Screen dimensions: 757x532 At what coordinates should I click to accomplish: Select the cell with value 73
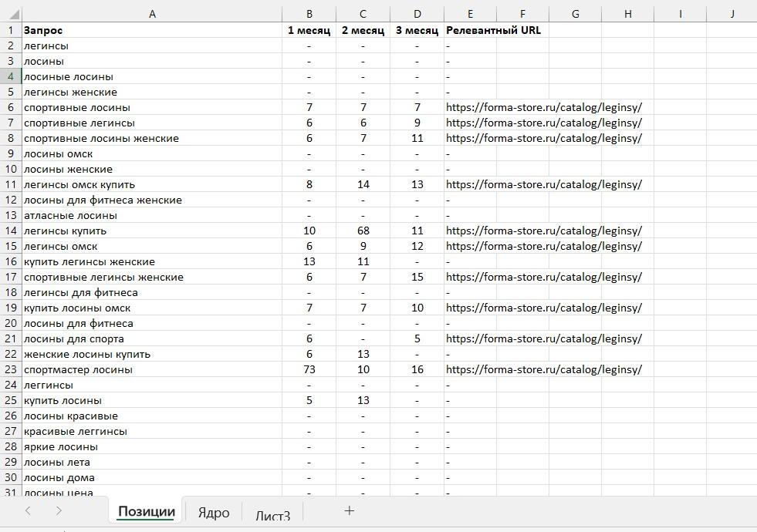309,369
